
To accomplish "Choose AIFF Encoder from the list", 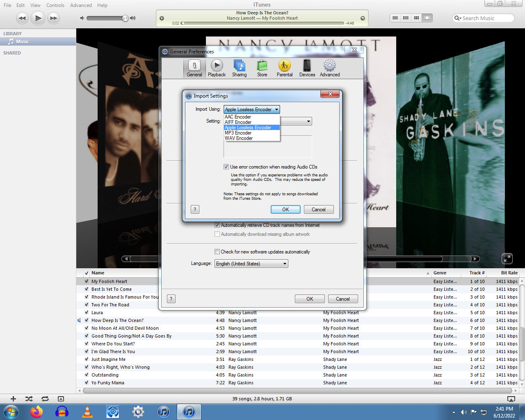I will point(252,122).
